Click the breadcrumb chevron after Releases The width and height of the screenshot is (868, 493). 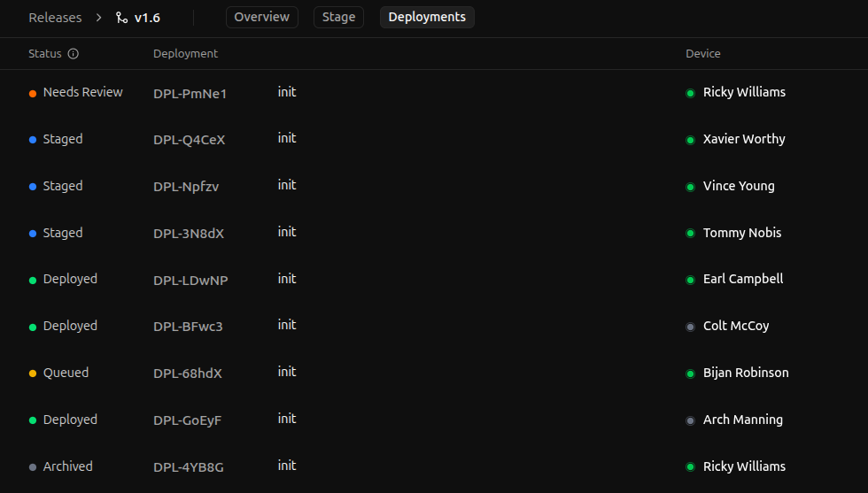click(x=98, y=18)
